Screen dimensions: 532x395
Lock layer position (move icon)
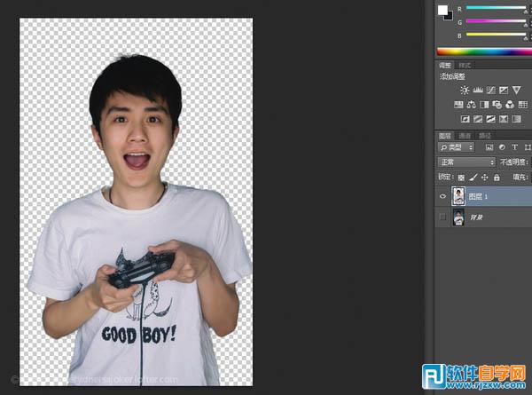click(485, 178)
